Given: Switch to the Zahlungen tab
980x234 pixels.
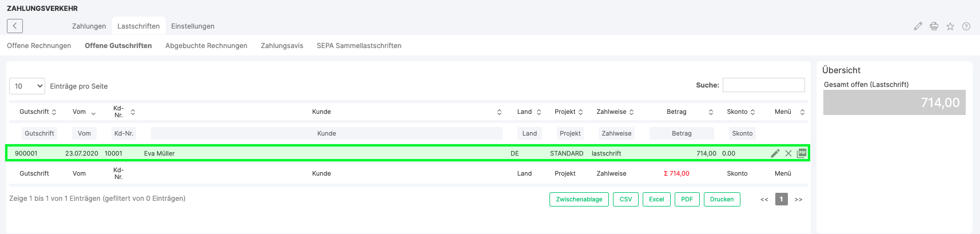Looking at the screenshot, I should pyautogui.click(x=89, y=26).
